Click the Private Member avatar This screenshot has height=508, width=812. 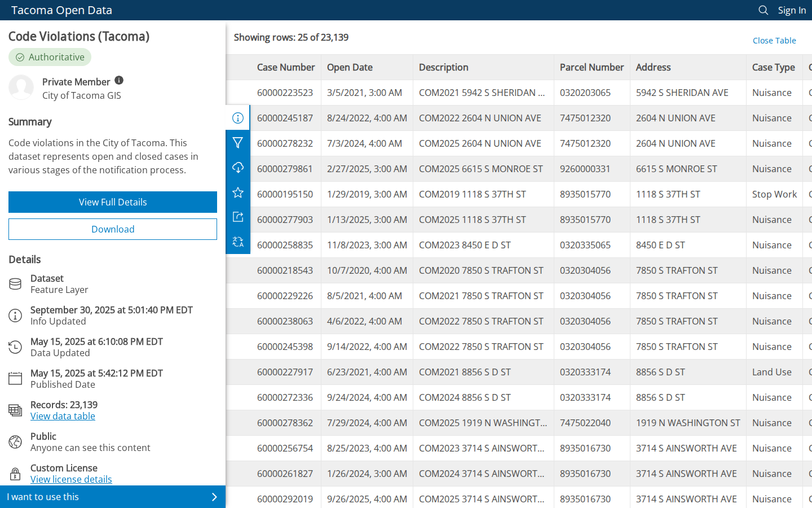21,87
